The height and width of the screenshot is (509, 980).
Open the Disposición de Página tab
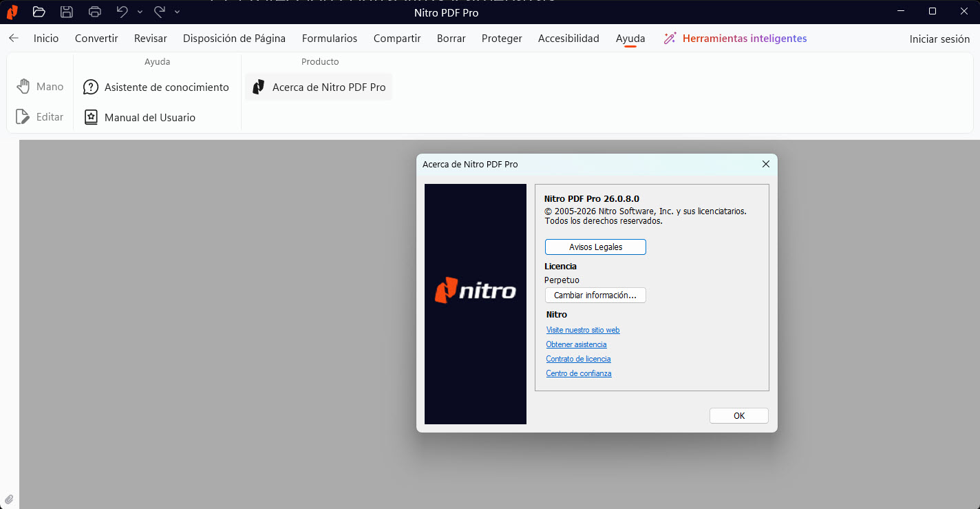[234, 39]
